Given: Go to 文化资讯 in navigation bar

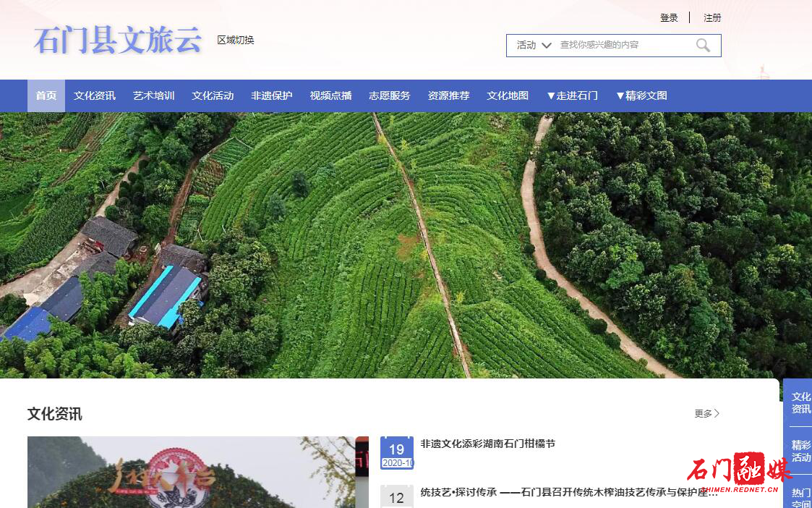Looking at the screenshot, I should click(x=94, y=96).
